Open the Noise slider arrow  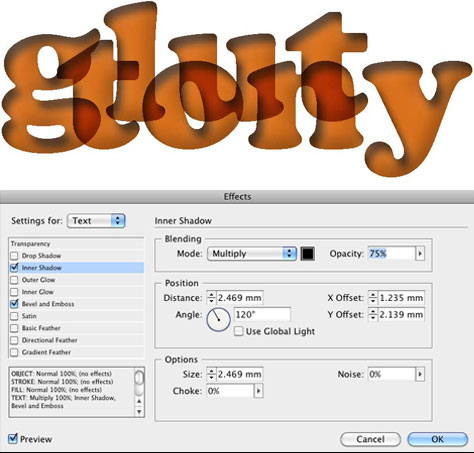[x=420, y=374]
